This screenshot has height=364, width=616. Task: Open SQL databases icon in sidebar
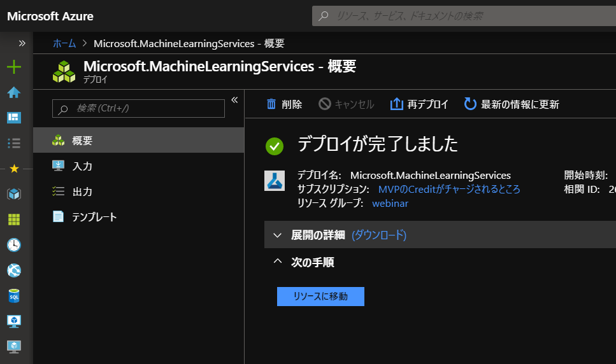(x=14, y=296)
